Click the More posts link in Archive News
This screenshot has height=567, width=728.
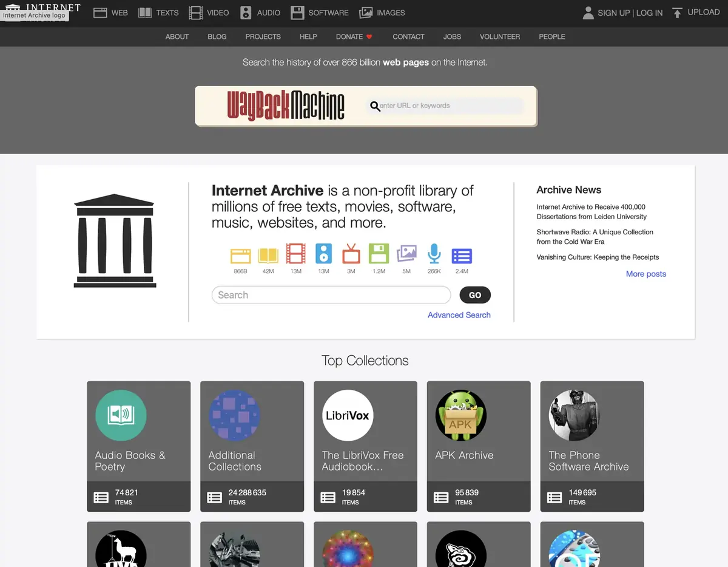645,274
